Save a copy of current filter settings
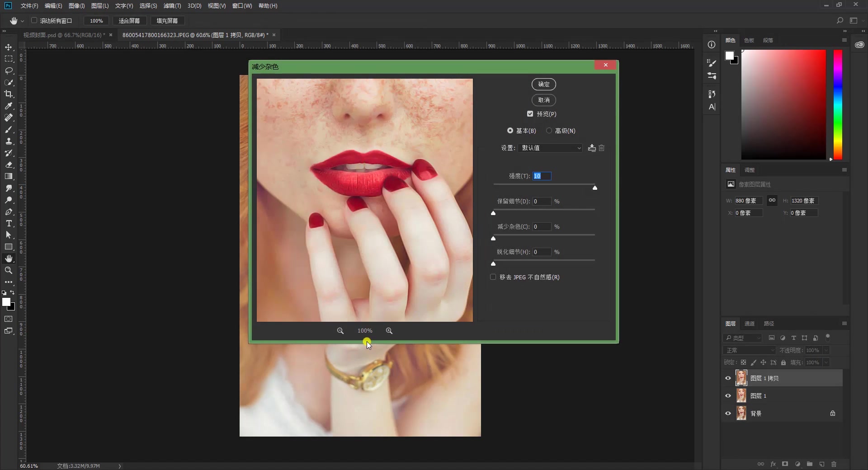This screenshot has height=470, width=868. (592, 148)
